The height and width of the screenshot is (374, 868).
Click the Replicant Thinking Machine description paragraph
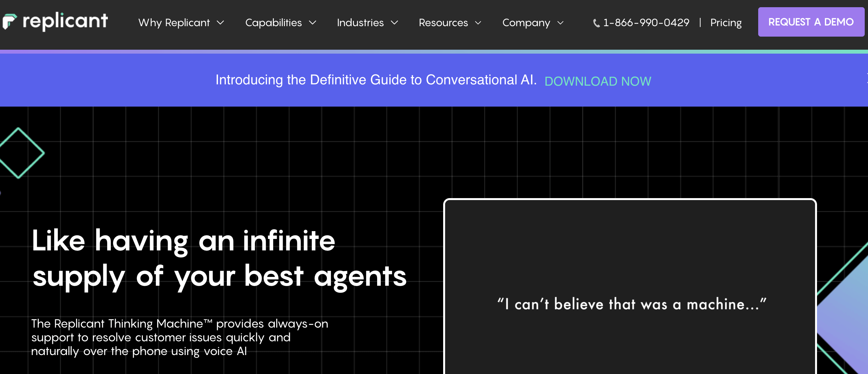pyautogui.click(x=180, y=337)
